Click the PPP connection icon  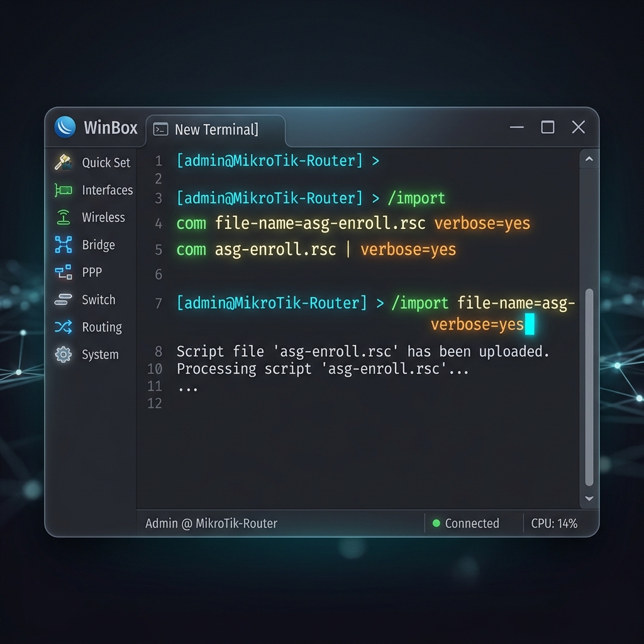[x=64, y=272]
